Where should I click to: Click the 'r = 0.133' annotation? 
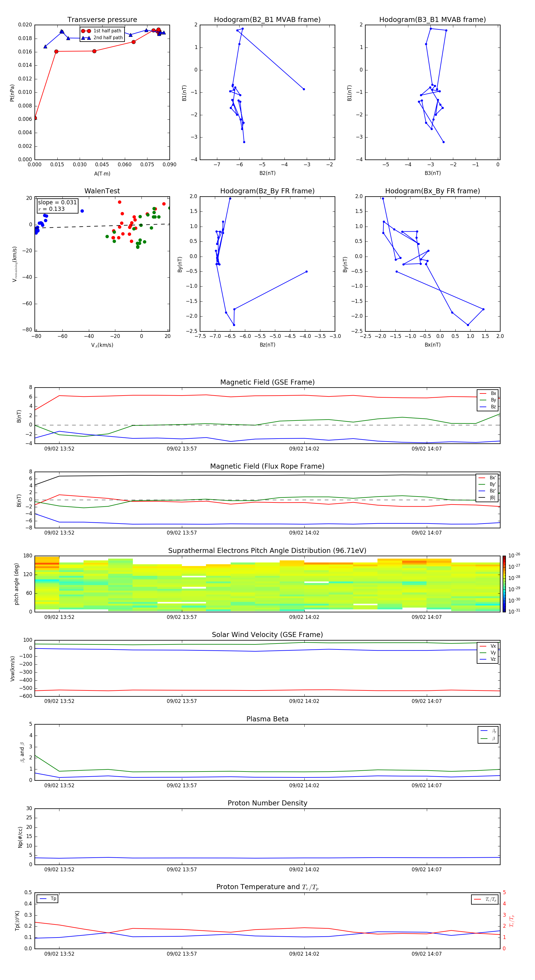(51, 209)
